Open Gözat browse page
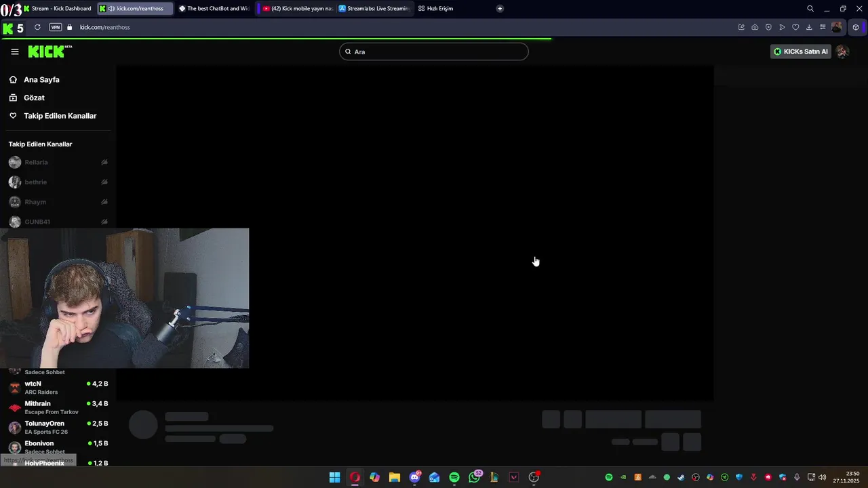Viewport: 868px width, 488px height. (x=34, y=98)
